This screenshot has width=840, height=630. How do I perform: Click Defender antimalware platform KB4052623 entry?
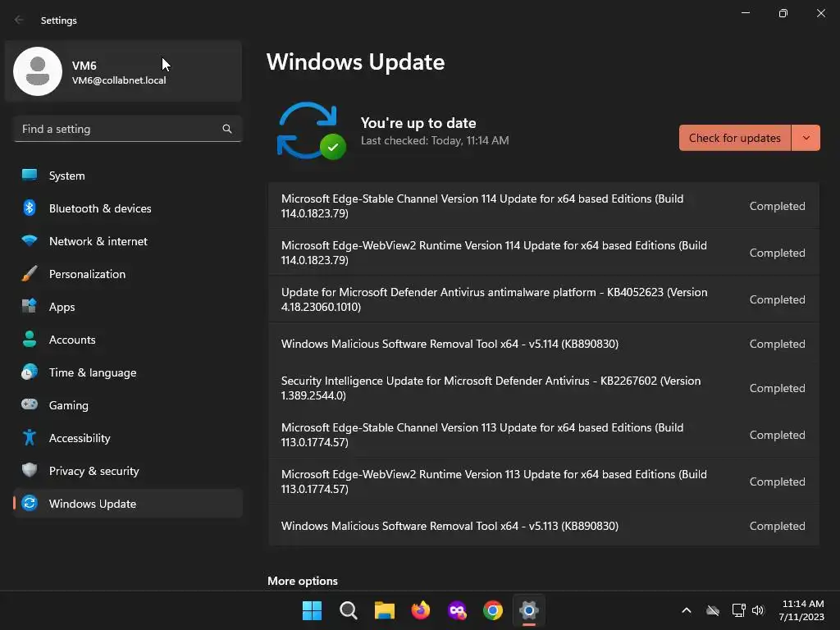[544, 299]
